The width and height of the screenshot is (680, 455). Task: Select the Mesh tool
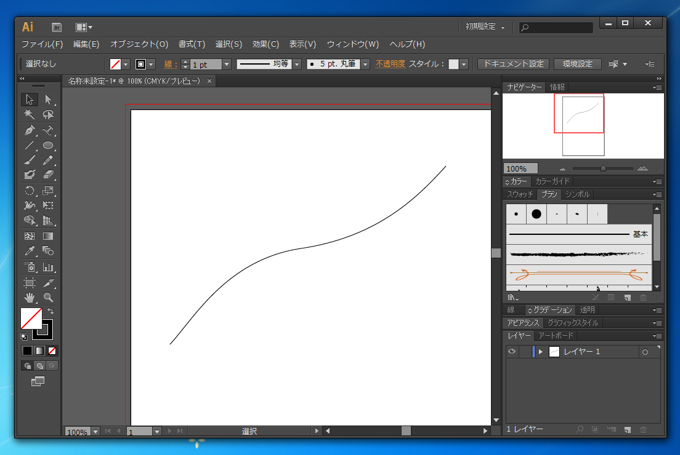29,236
